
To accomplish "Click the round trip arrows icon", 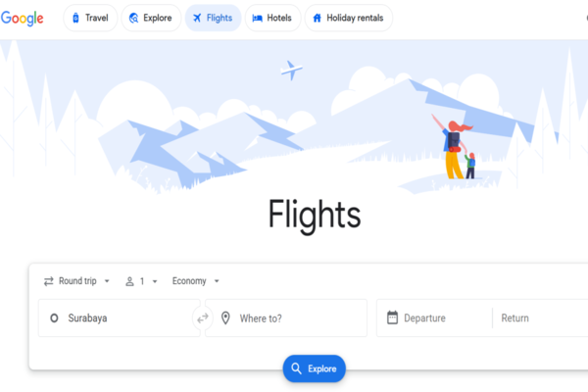I will (49, 281).
